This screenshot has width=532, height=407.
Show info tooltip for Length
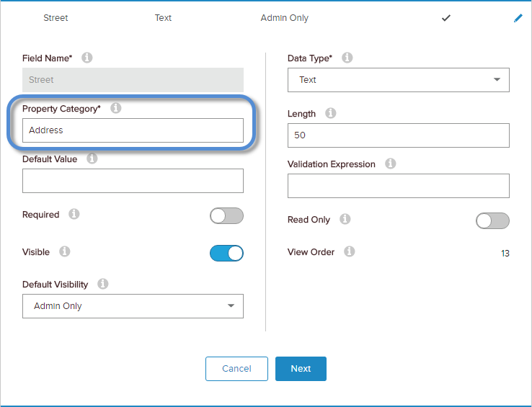pyautogui.click(x=330, y=113)
